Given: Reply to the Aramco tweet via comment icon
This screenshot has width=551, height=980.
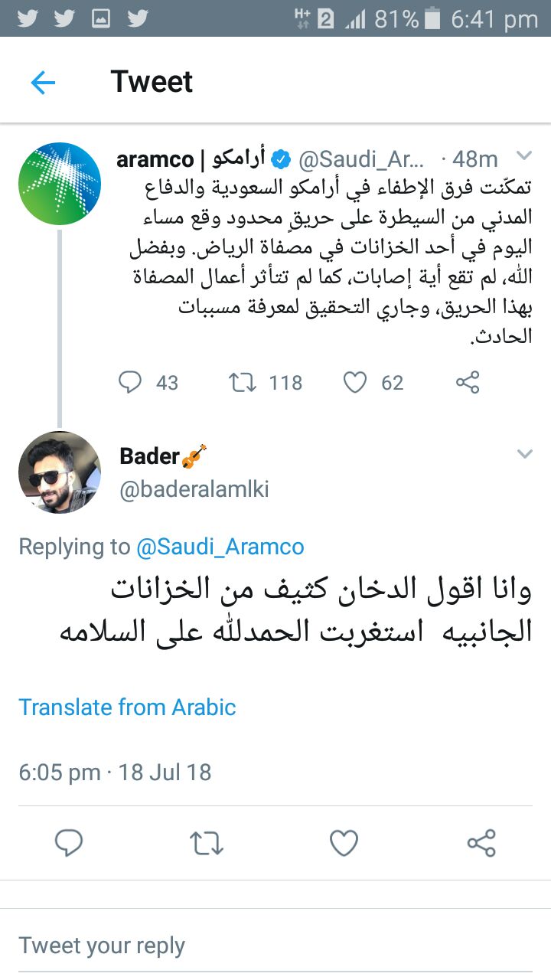Looking at the screenshot, I should coord(130,382).
